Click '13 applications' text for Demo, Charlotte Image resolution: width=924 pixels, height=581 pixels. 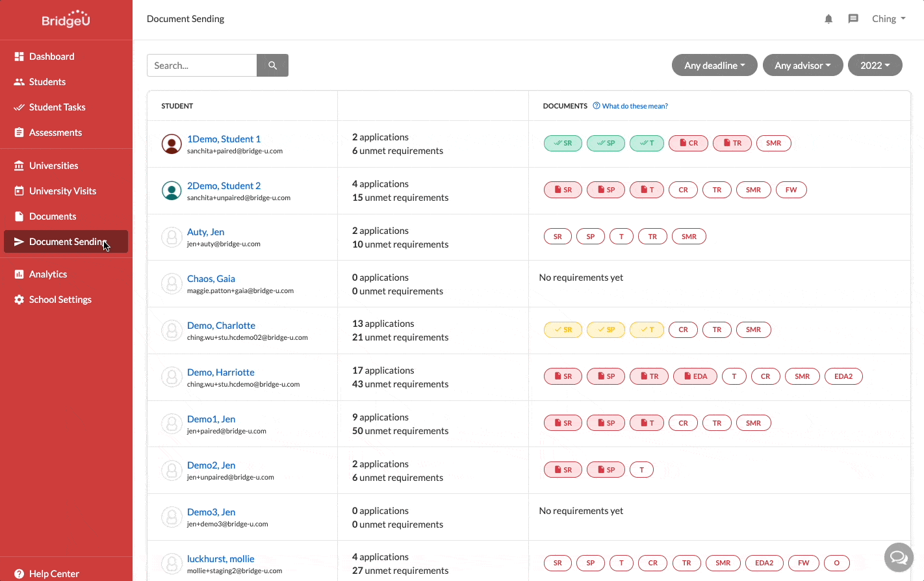point(383,324)
